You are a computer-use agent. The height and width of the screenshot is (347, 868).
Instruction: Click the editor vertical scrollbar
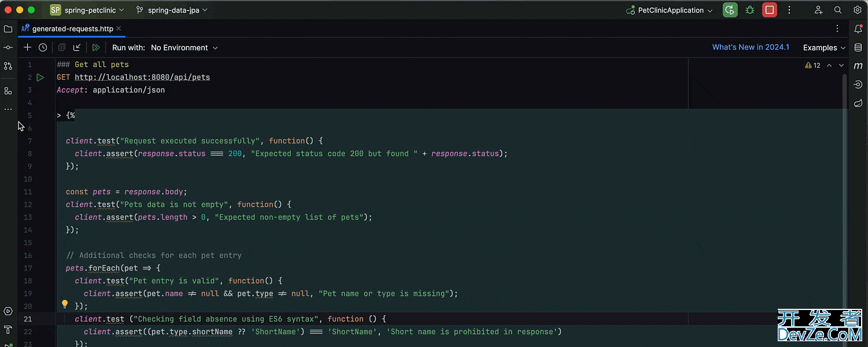pos(844,202)
